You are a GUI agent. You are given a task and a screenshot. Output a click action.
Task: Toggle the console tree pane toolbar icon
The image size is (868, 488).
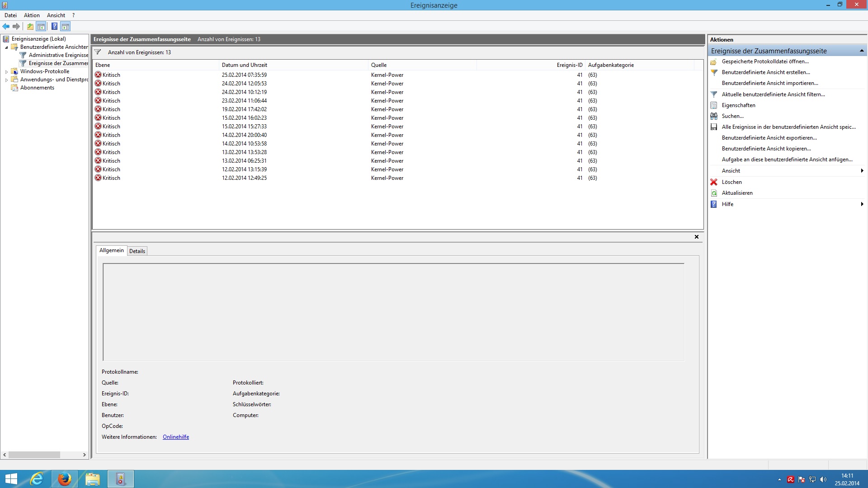tap(41, 27)
